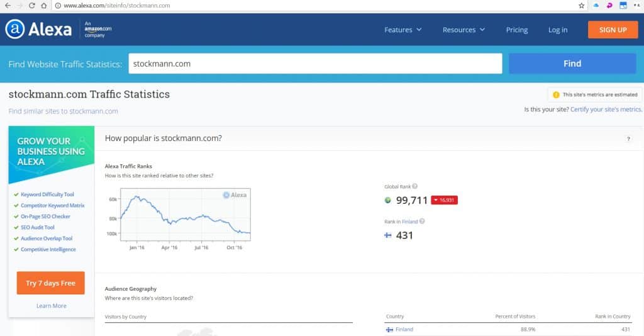Click the yellow estimated metrics warning icon
Viewport: 644px width, 336px height.
tap(556, 94)
